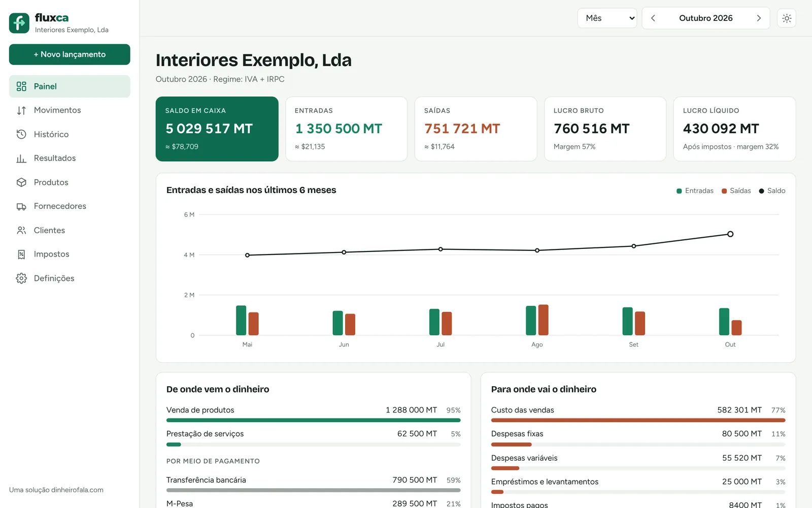Click the Prestação de serviços row label
812x508 pixels.
pyautogui.click(x=205, y=434)
